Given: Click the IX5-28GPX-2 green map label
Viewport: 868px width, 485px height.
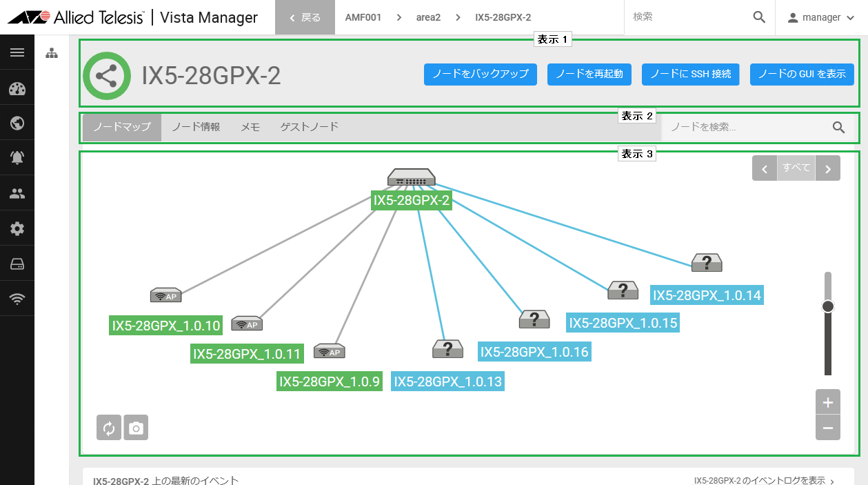Looking at the screenshot, I should [x=412, y=201].
